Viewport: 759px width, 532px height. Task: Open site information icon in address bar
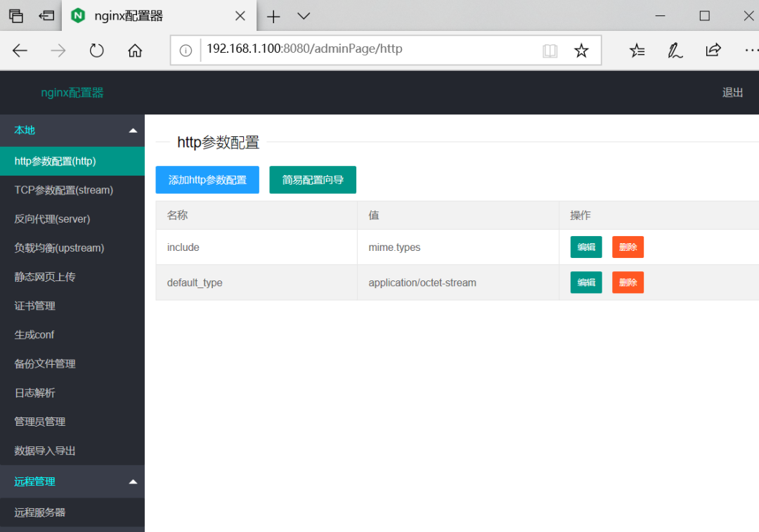pyautogui.click(x=186, y=51)
